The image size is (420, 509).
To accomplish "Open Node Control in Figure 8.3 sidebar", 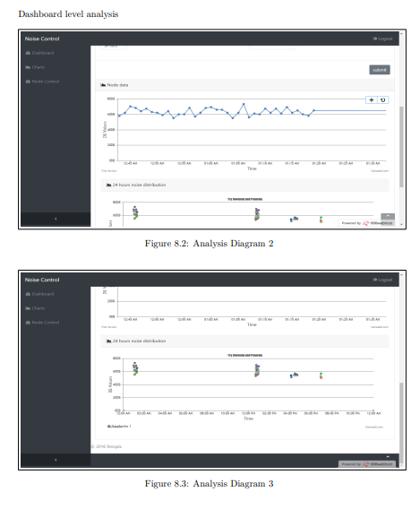I will (x=42, y=323).
